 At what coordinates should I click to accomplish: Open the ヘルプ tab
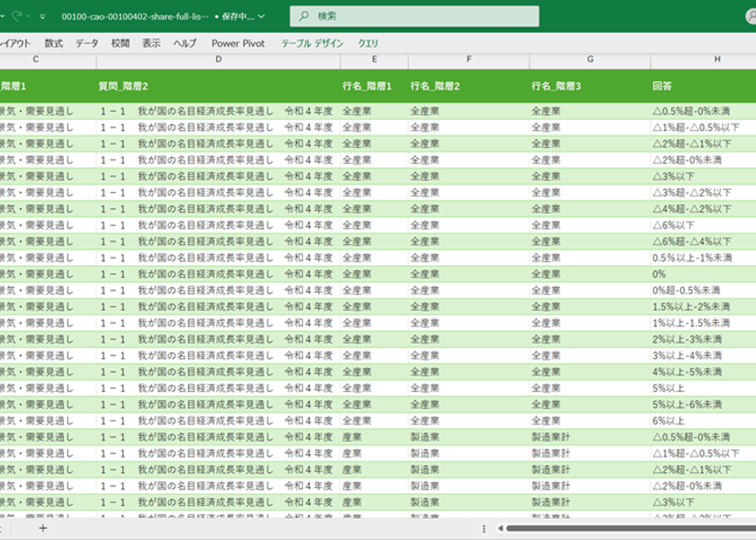(x=185, y=43)
